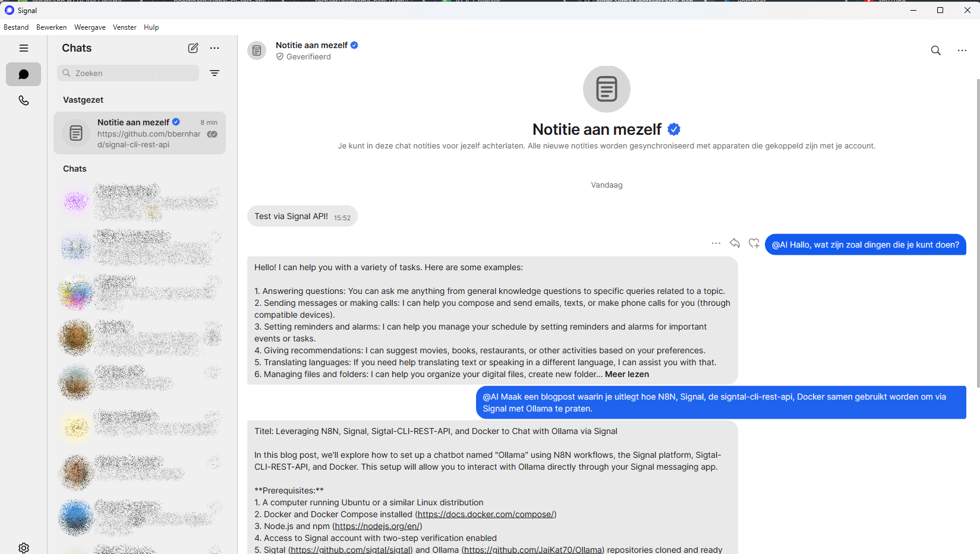
Task: Open the Hulp menu
Action: (x=152, y=27)
